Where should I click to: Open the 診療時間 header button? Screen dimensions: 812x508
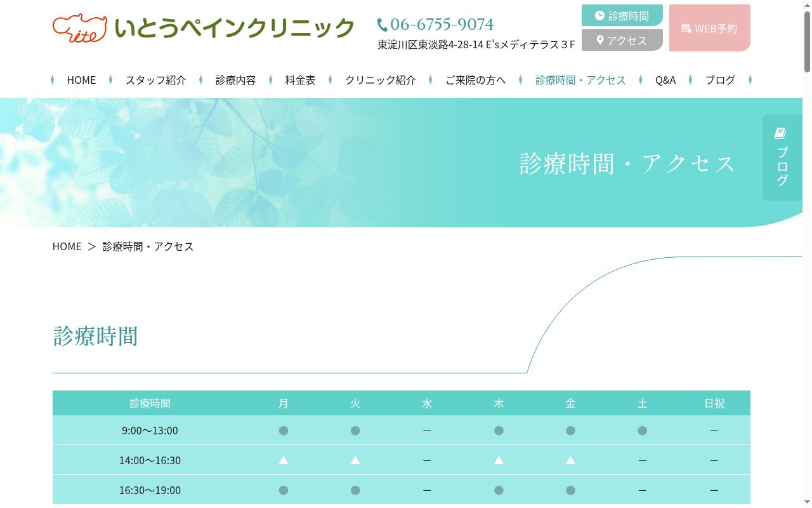click(622, 15)
